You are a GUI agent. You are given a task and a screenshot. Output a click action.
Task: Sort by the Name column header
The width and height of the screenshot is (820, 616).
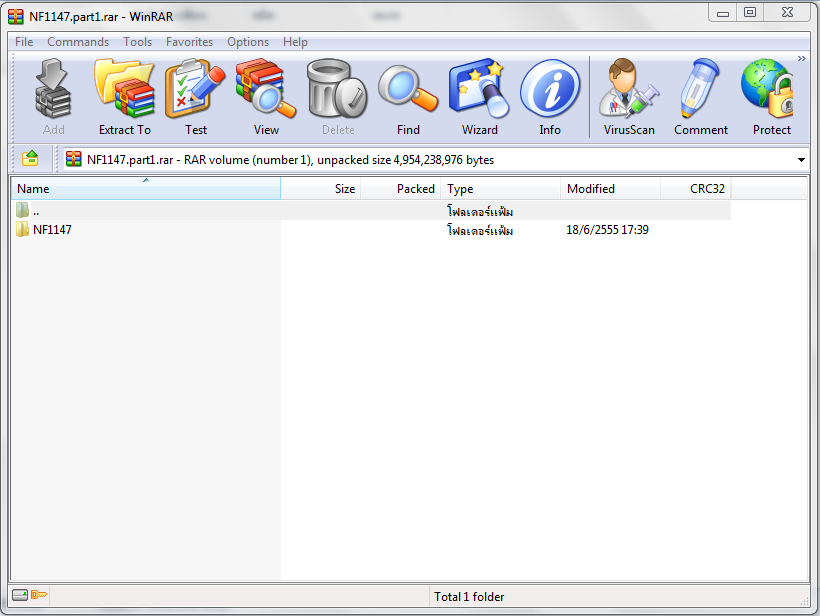[146, 189]
